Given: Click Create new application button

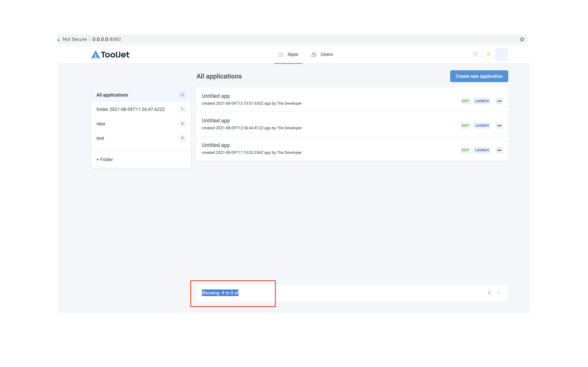Looking at the screenshot, I should tap(479, 76).
